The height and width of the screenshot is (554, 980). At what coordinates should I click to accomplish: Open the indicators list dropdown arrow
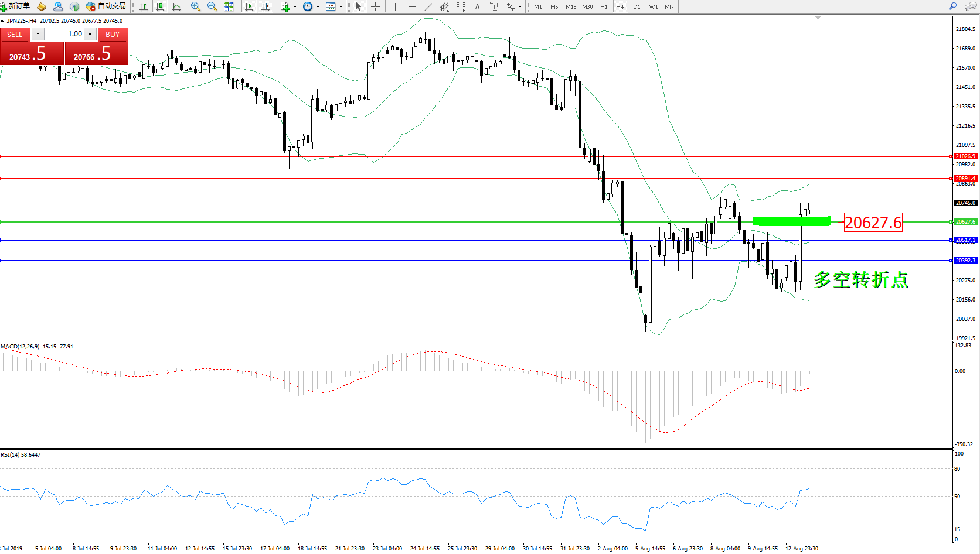click(x=295, y=7)
